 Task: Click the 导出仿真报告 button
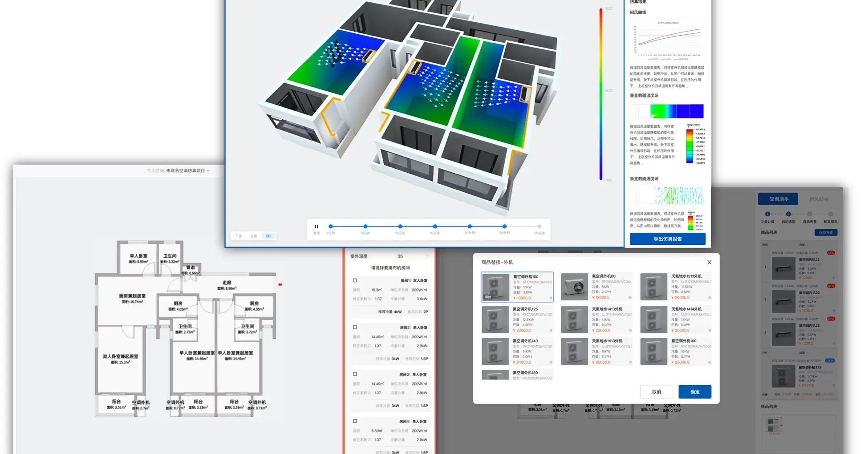[667, 239]
